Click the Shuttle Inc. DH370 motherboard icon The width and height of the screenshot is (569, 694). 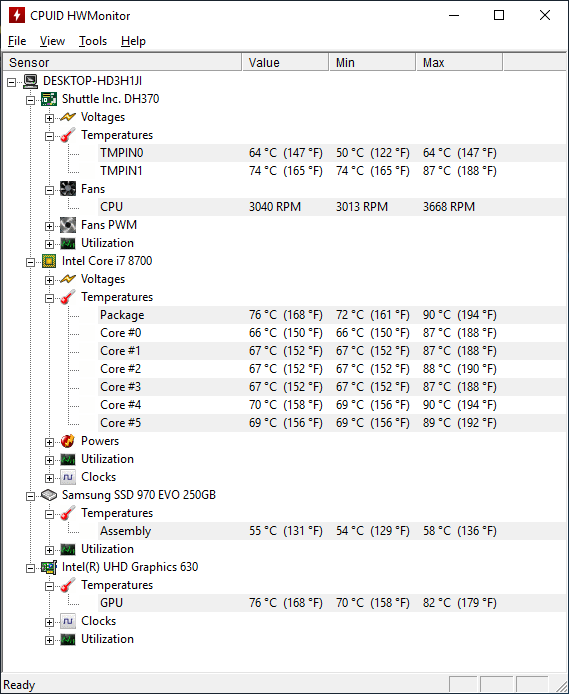pos(49,99)
